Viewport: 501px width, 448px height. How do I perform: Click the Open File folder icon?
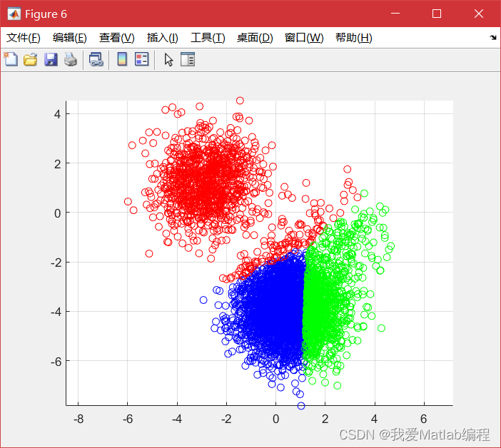click(31, 60)
